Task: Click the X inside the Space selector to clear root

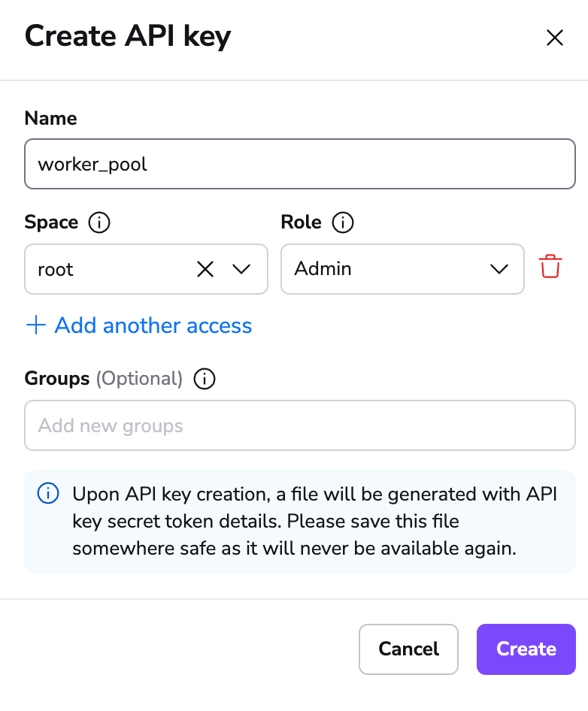Action: coord(205,269)
